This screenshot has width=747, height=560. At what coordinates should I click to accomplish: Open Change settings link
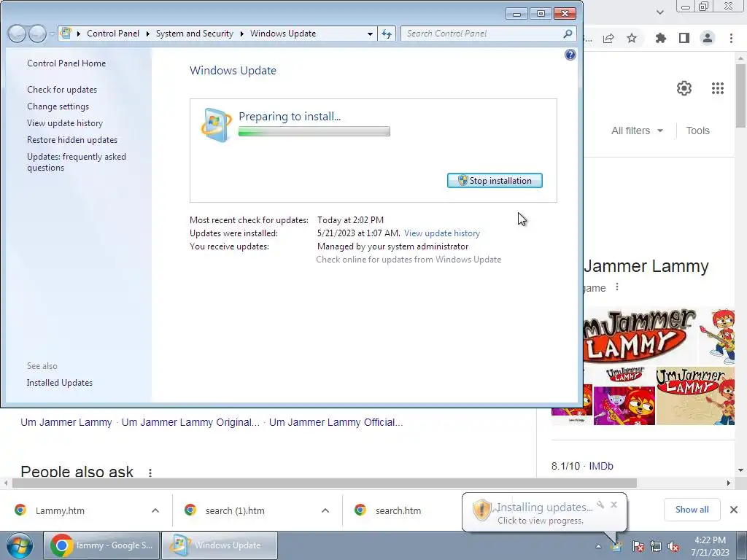pos(58,106)
